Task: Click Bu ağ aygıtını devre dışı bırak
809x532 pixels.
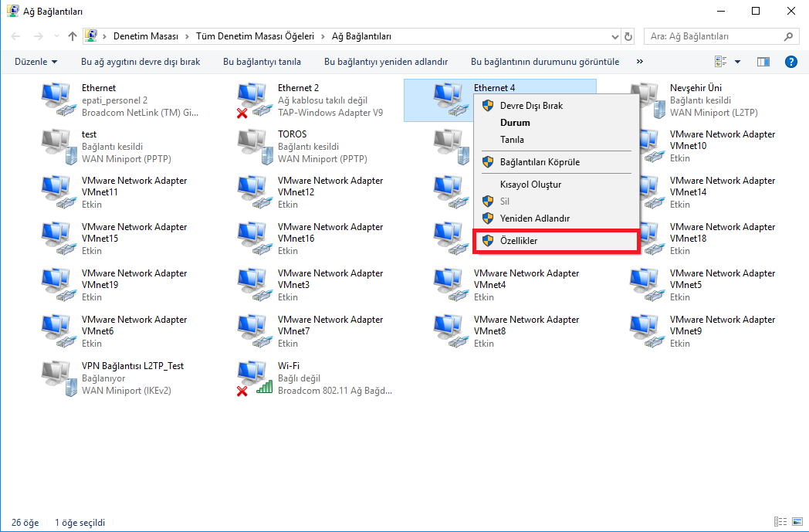Action: click(x=140, y=62)
